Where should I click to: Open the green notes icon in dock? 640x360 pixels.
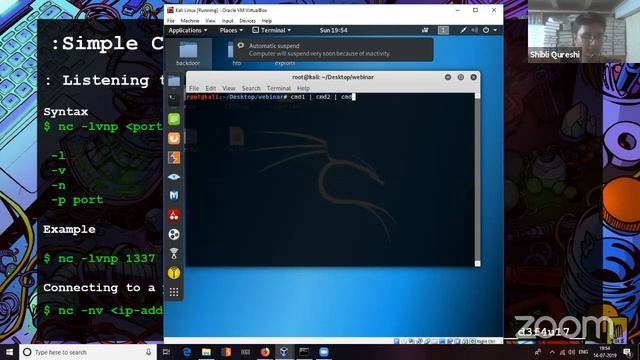(174, 119)
